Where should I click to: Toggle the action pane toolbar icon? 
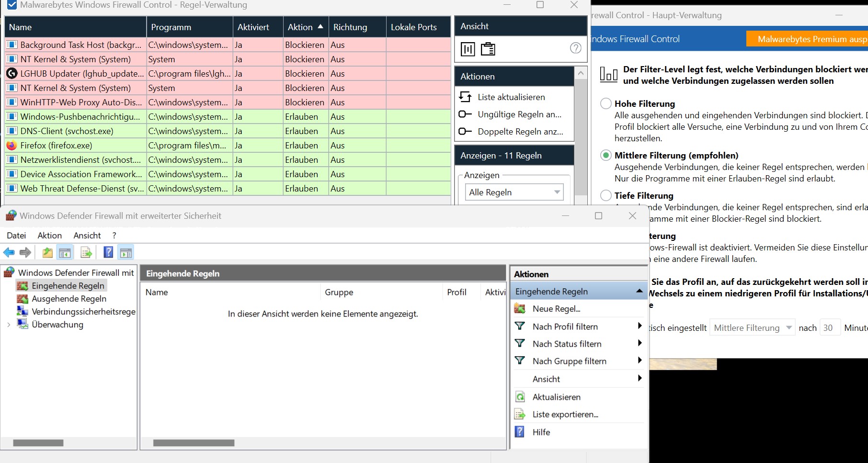pos(126,252)
